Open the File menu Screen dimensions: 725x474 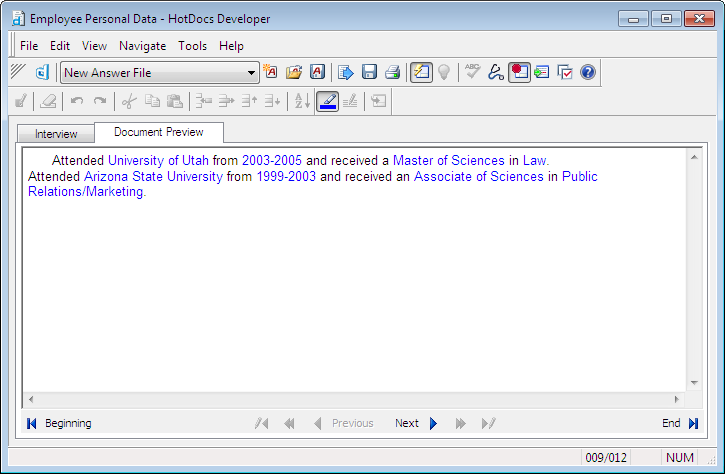click(x=29, y=46)
